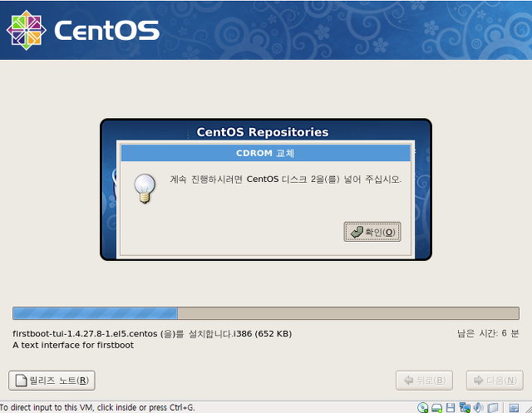Click the VMware display device status icon
532x413 pixels.
[x=493, y=407]
